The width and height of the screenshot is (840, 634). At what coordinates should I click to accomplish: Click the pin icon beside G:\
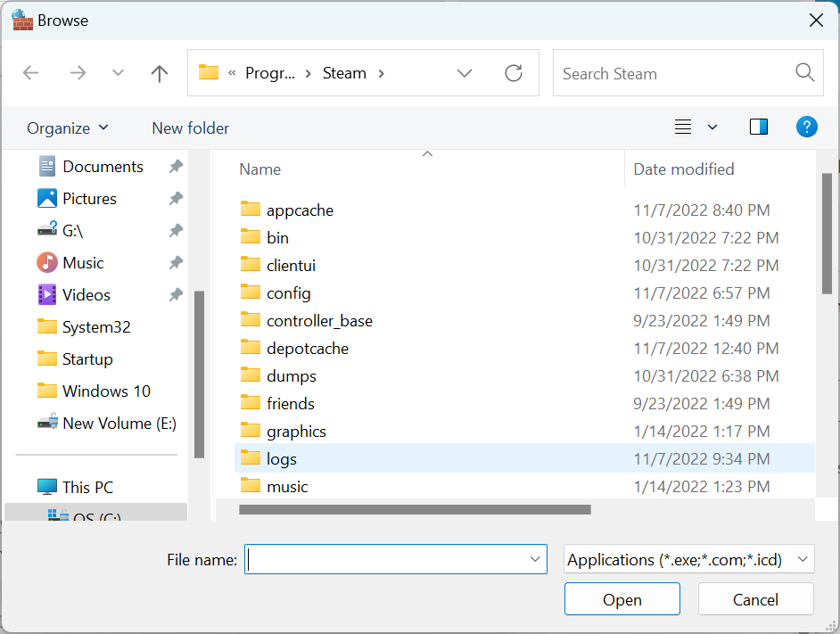tap(176, 231)
